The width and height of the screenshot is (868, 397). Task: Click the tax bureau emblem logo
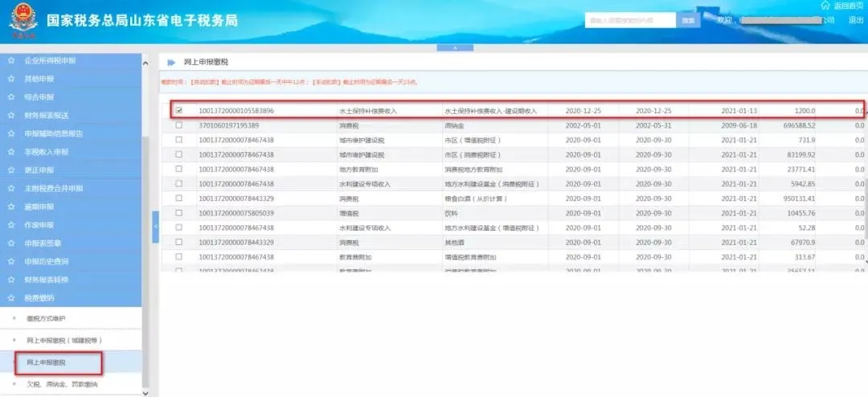click(x=23, y=23)
